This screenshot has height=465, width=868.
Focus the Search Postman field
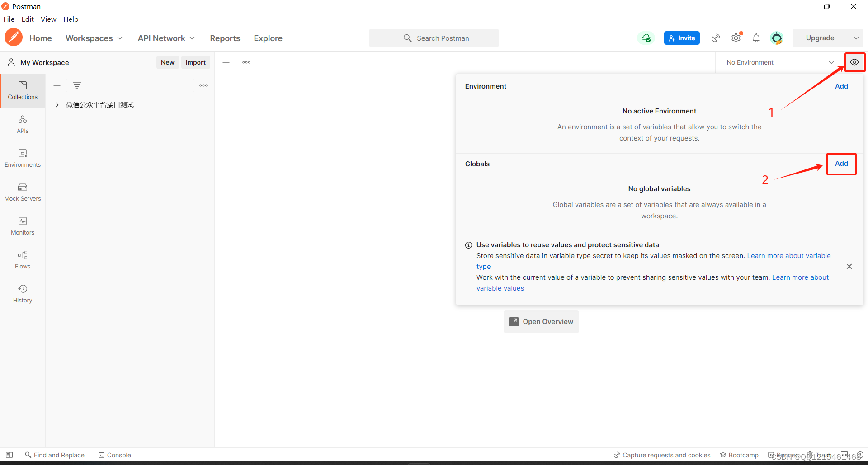click(434, 38)
